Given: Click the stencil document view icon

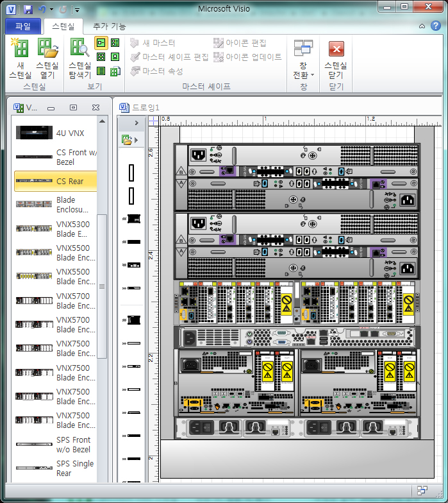Looking at the screenshot, I should pyautogui.click(x=115, y=71).
